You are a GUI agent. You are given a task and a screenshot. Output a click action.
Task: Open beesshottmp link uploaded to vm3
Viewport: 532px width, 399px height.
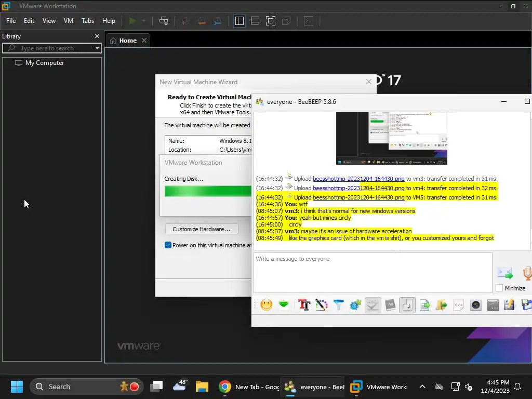358,179
